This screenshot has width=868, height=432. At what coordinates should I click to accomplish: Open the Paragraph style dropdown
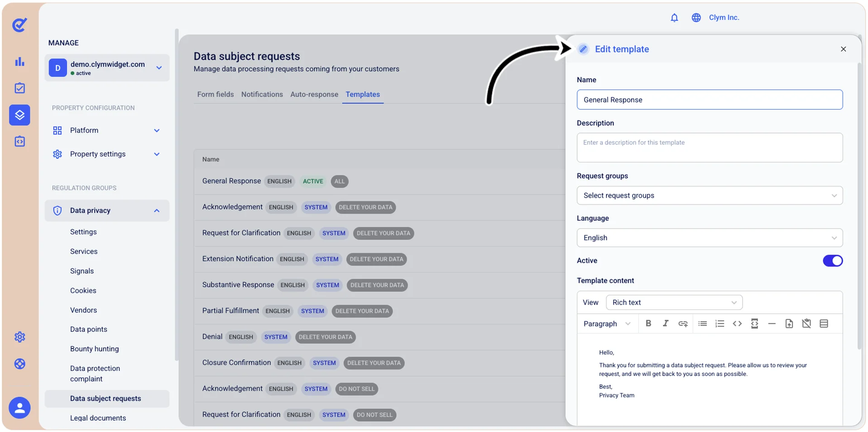click(607, 323)
